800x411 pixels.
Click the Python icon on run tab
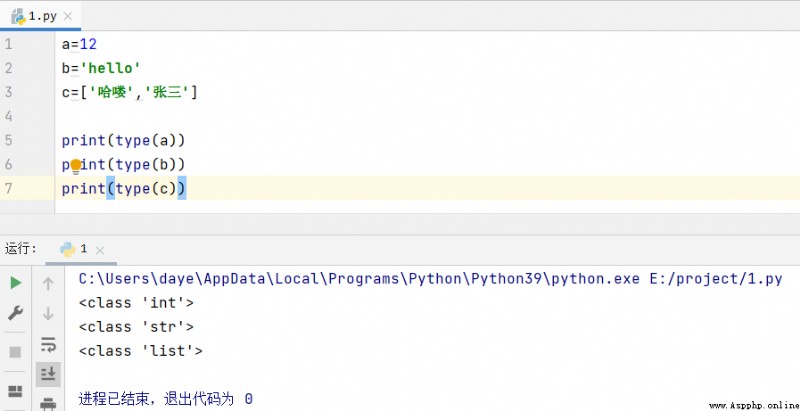click(x=67, y=249)
